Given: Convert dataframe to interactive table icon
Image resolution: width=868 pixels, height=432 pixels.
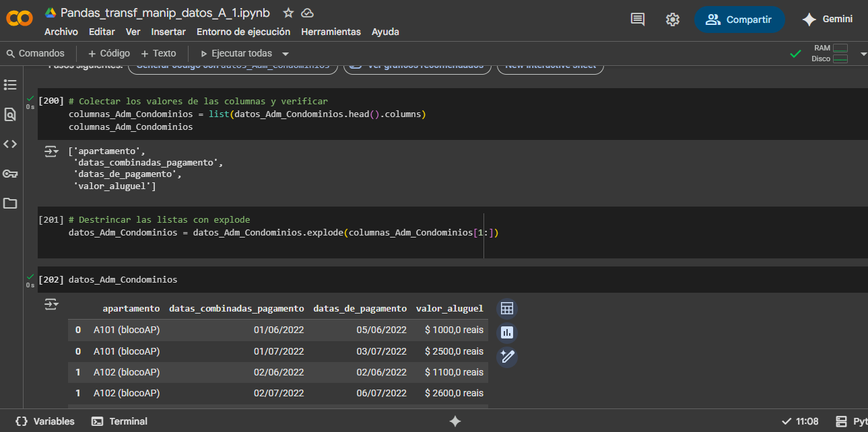Looking at the screenshot, I should (506, 309).
